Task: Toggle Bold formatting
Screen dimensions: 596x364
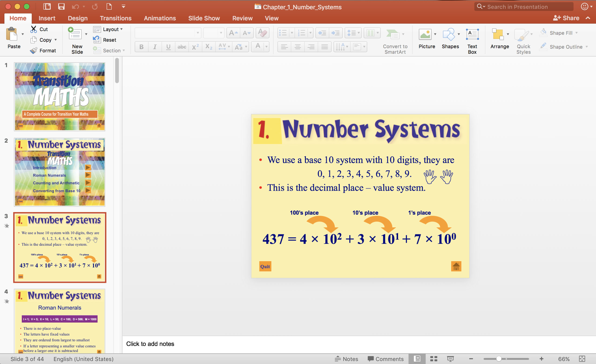Action: pos(142,47)
